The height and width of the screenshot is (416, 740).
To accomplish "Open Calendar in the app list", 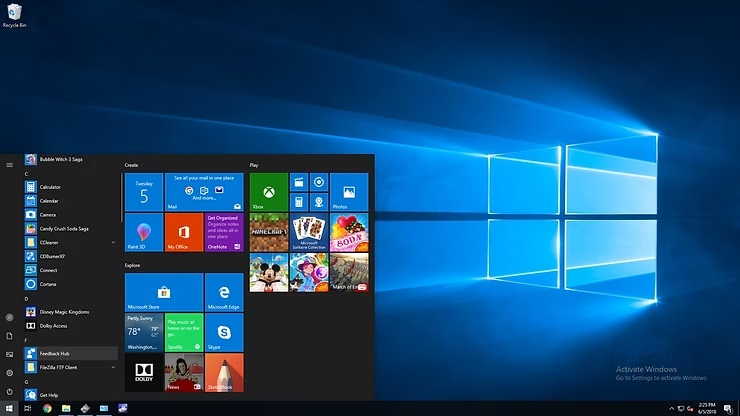I will tap(71, 201).
